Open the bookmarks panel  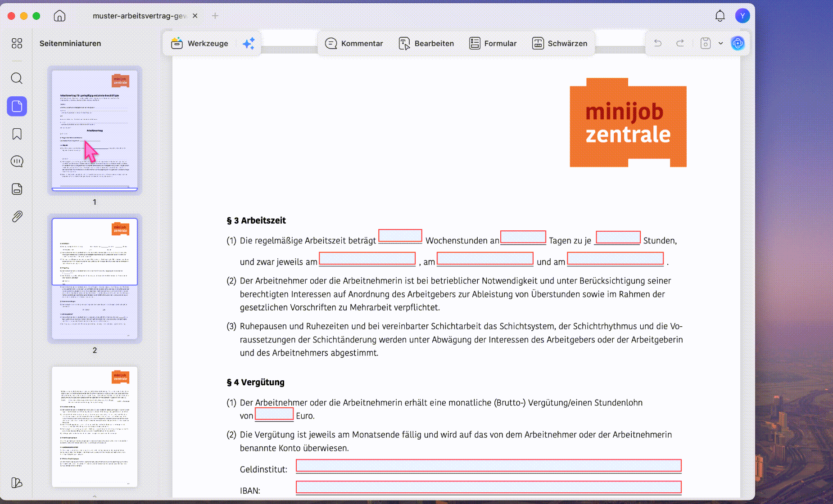17,134
